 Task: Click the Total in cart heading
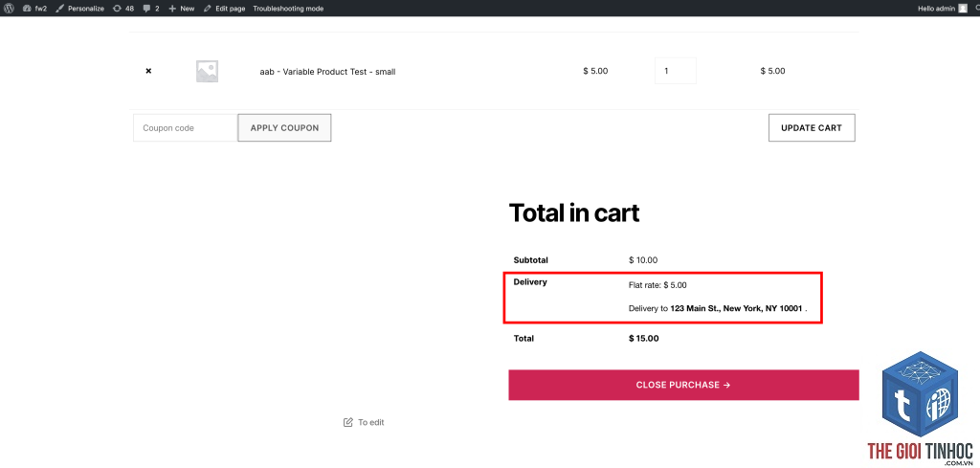coord(574,213)
